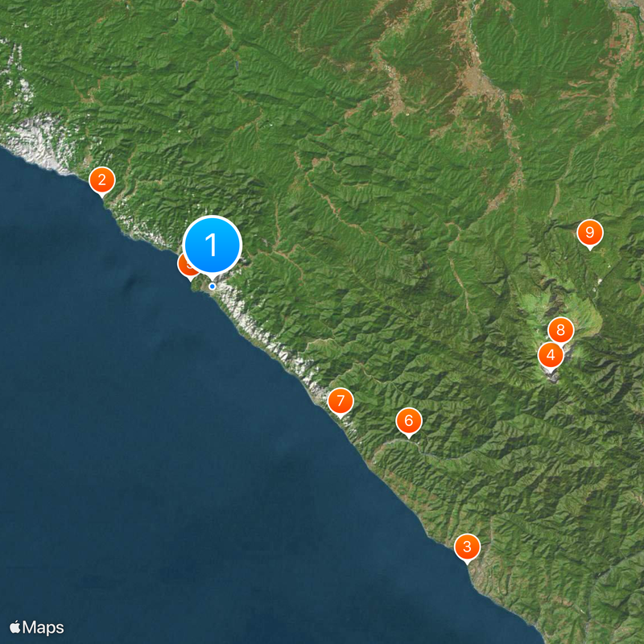This screenshot has width=644, height=644.
Task: Choose orange pin number 6
Action: pyautogui.click(x=409, y=421)
